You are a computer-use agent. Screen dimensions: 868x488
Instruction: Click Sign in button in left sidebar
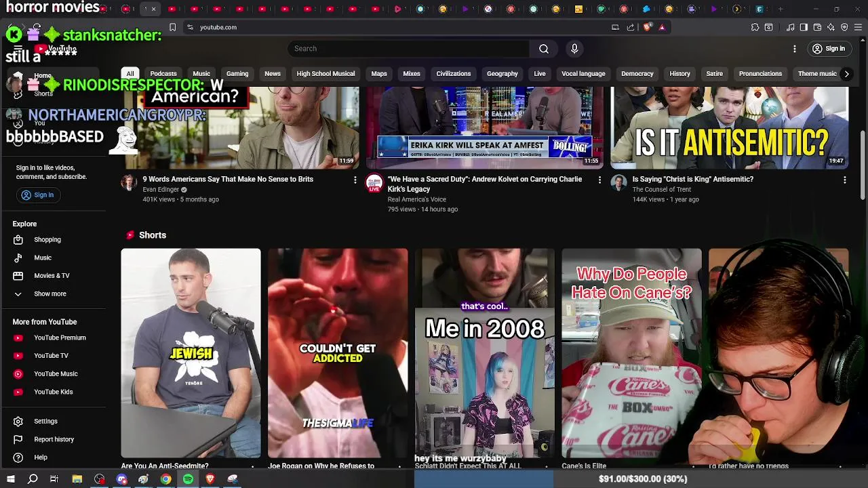(37, 195)
